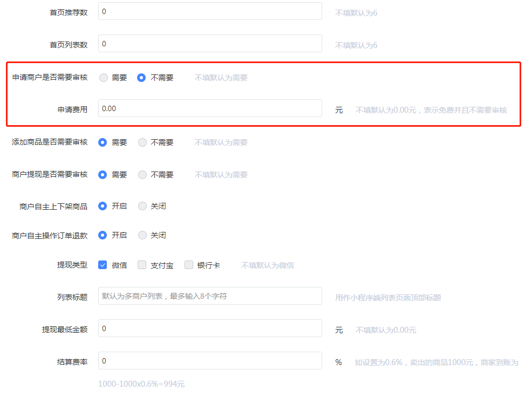Image resolution: width=532 pixels, height=398 pixels.
Task: Click the 申请费用 field label
Action: (72, 109)
